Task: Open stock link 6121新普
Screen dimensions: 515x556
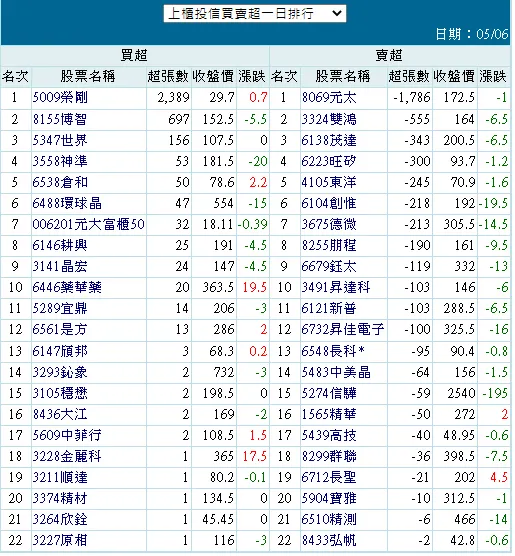Action: click(329, 308)
